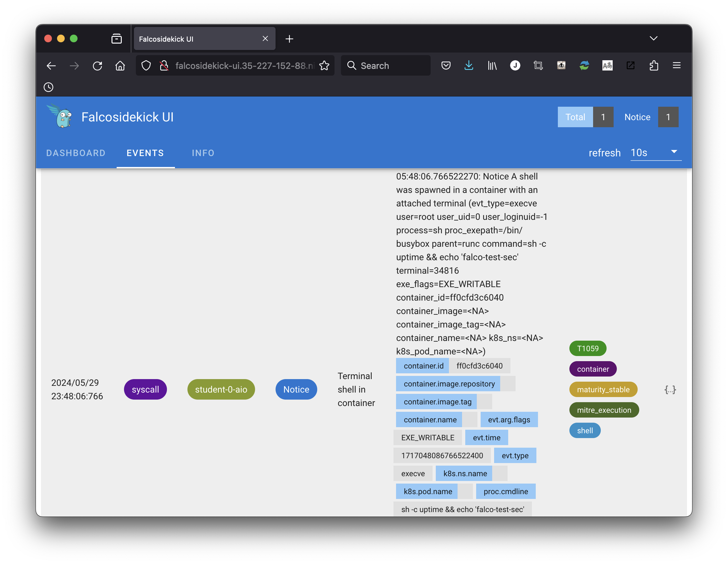Click the container.image.repository field chip
This screenshot has width=728, height=564.
pyautogui.click(x=448, y=384)
